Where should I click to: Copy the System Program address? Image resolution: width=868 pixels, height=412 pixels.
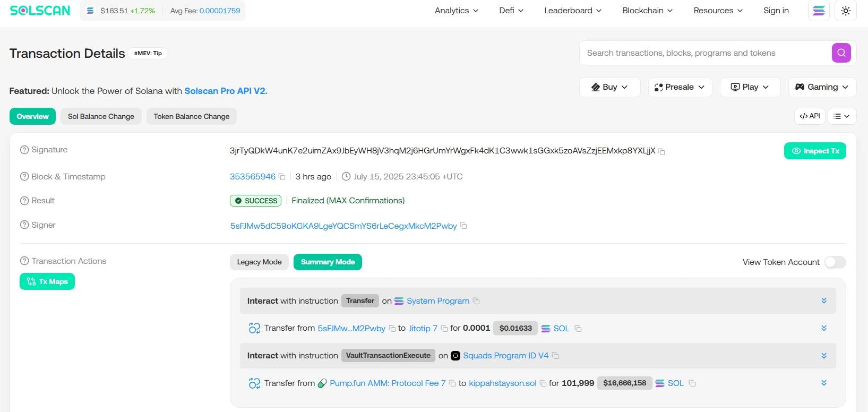476,302
